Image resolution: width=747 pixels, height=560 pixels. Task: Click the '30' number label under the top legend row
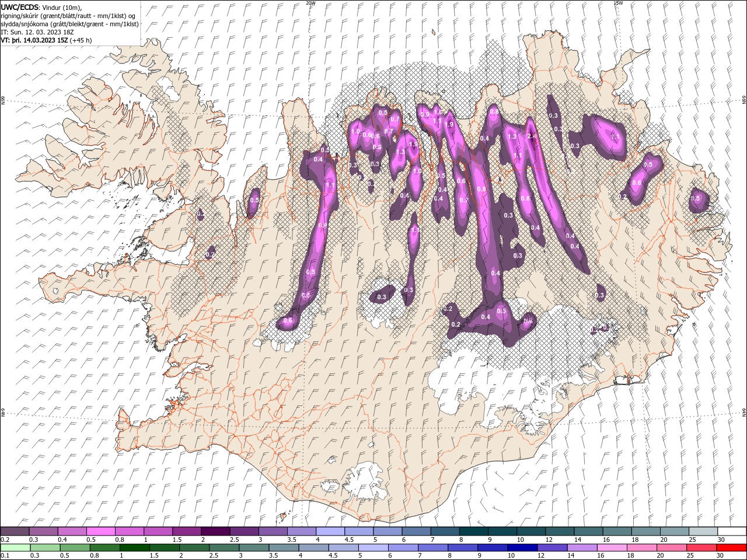[x=721, y=540]
